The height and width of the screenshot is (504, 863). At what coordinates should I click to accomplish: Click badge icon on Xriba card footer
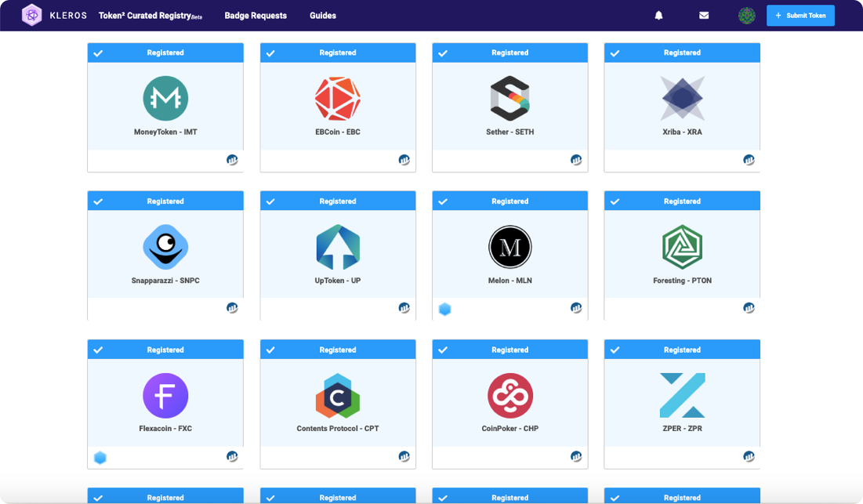pos(749,160)
